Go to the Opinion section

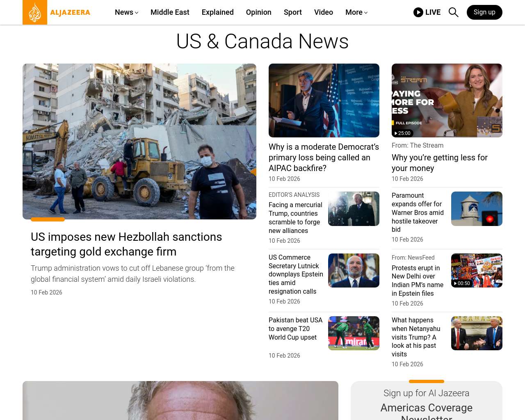[x=258, y=12]
